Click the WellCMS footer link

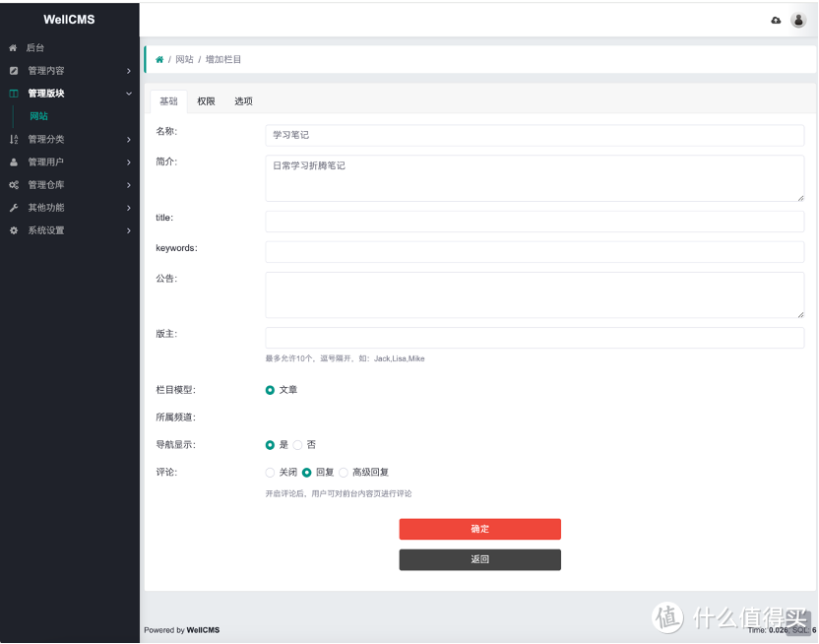coord(203,630)
